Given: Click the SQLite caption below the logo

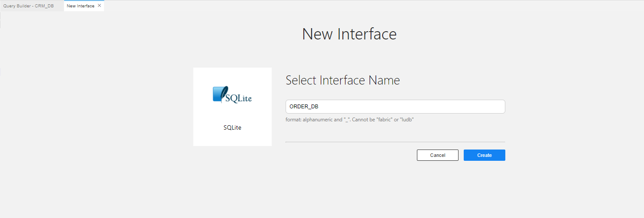Looking at the screenshot, I should pos(232,127).
